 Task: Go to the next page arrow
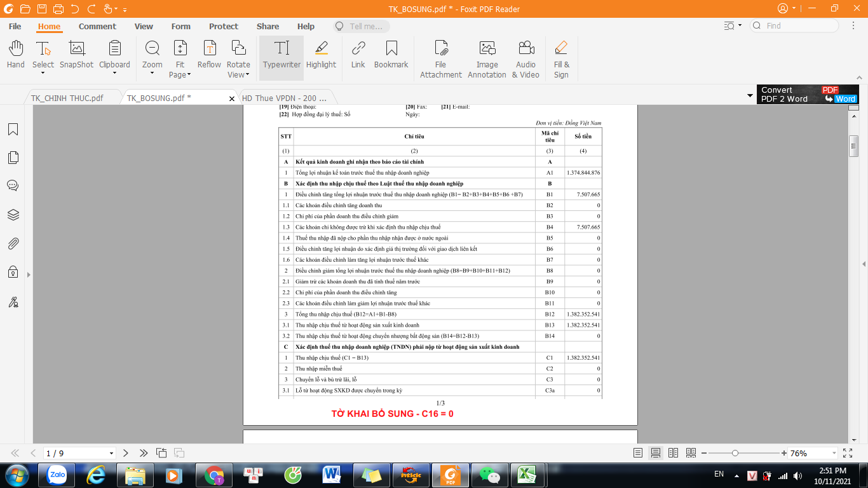click(126, 453)
